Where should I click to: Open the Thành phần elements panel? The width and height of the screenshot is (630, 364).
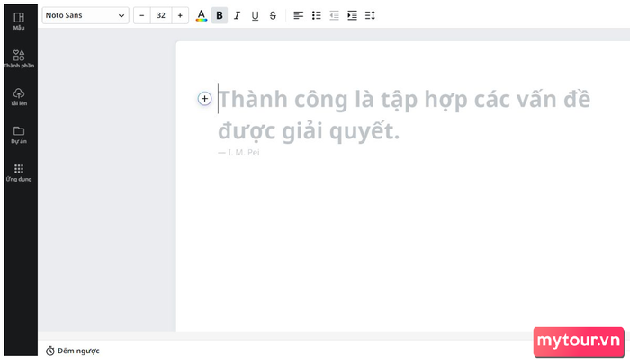pos(19,59)
